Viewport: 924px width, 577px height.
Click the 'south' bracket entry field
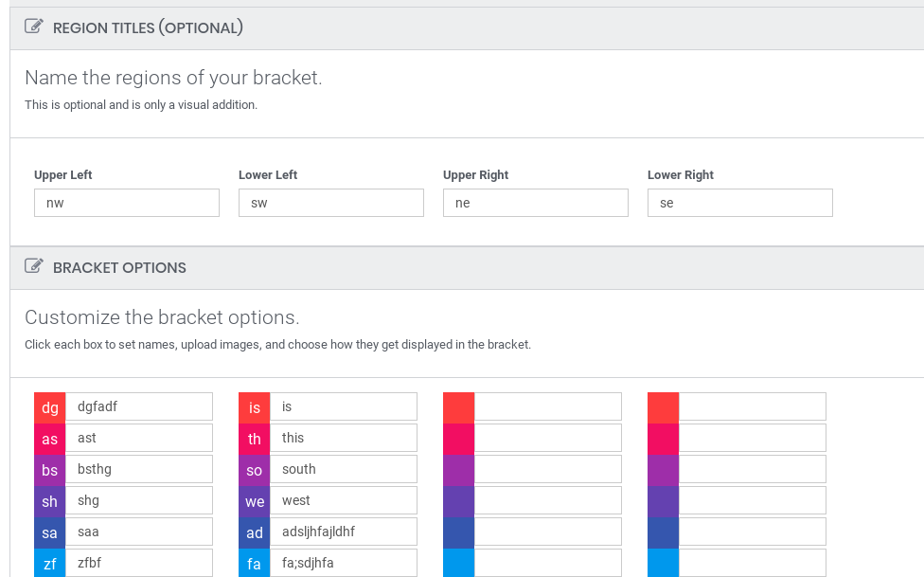(344, 469)
